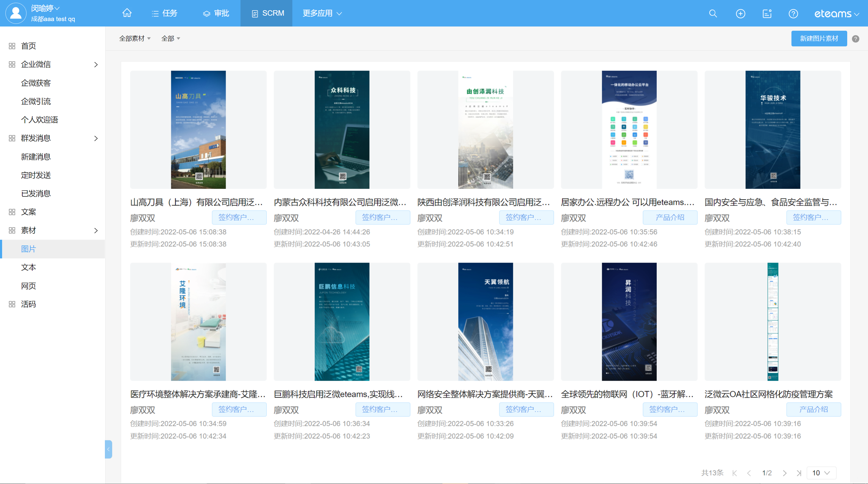Viewport: 868px width, 484px height.
Task: Click the user avatar icon
Action: click(x=15, y=13)
